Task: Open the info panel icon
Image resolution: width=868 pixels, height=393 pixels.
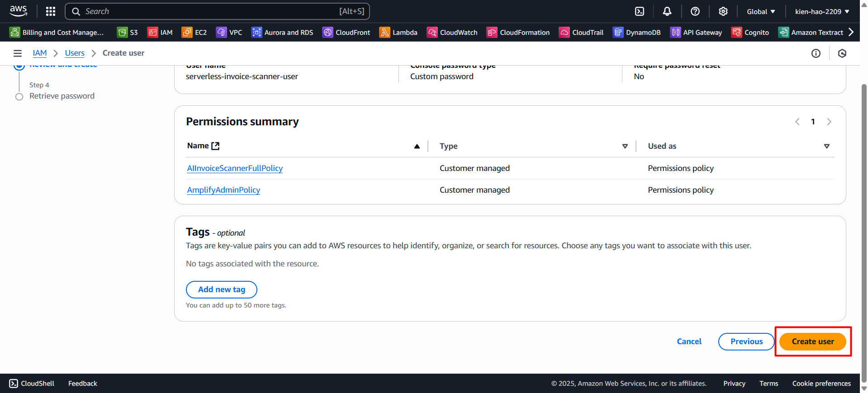Action: point(816,53)
